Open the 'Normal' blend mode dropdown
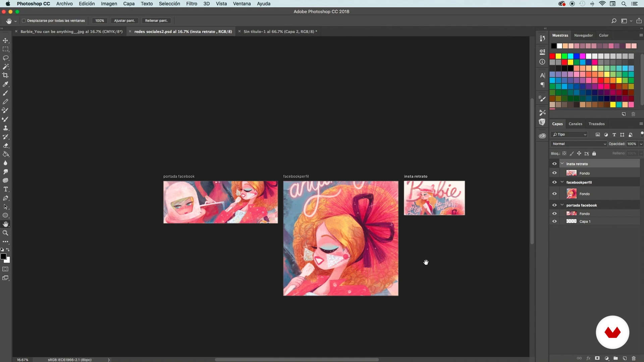This screenshot has height=362, width=644. 579,144
